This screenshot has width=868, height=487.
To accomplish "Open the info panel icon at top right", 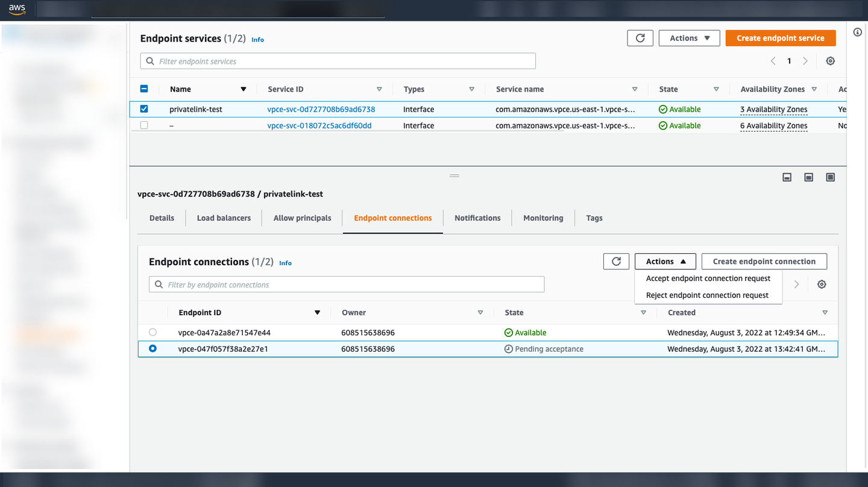I will click(858, 32).
